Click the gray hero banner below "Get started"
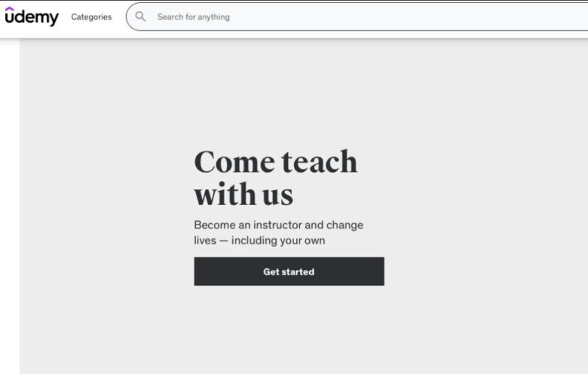 [x=289, y=330]
